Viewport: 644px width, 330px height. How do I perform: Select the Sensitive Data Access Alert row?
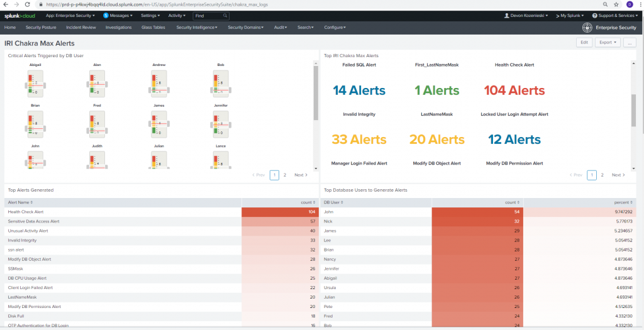click(x=162, y=221)
